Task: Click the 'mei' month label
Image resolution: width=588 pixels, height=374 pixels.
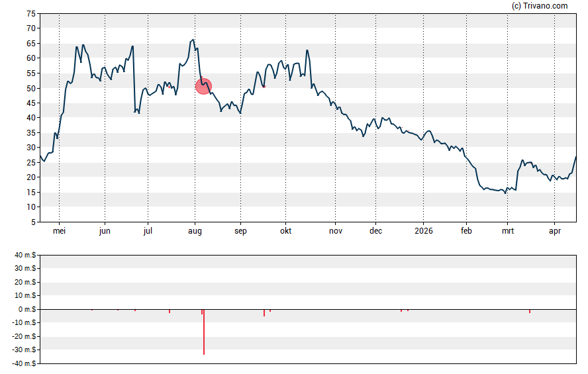Action: pos(59,232)
